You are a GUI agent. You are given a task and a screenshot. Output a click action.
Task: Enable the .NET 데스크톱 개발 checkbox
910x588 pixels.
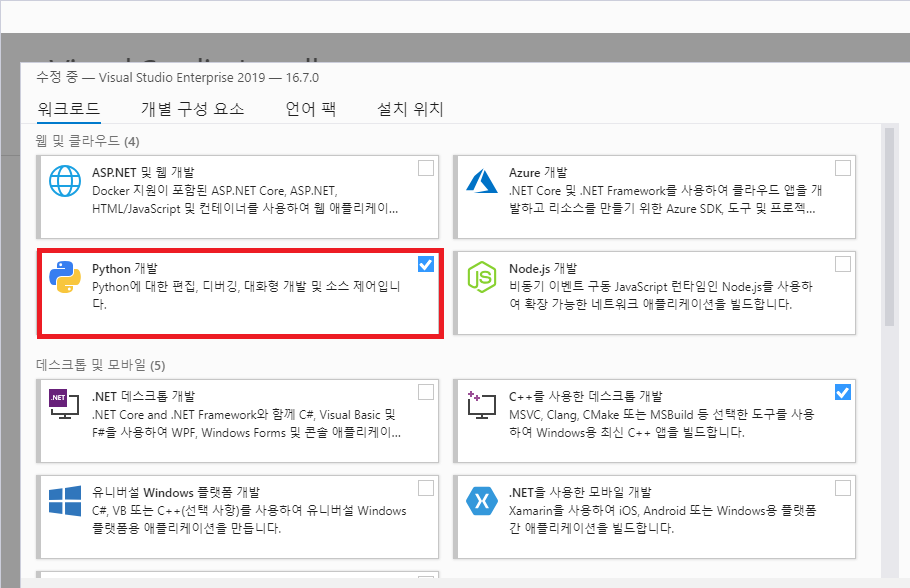tap(426, 392)
